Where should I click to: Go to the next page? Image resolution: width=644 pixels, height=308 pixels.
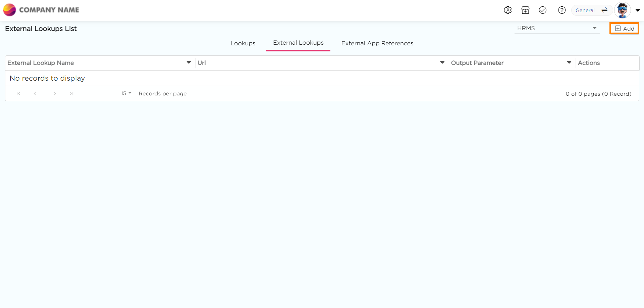tap(55, 94)
